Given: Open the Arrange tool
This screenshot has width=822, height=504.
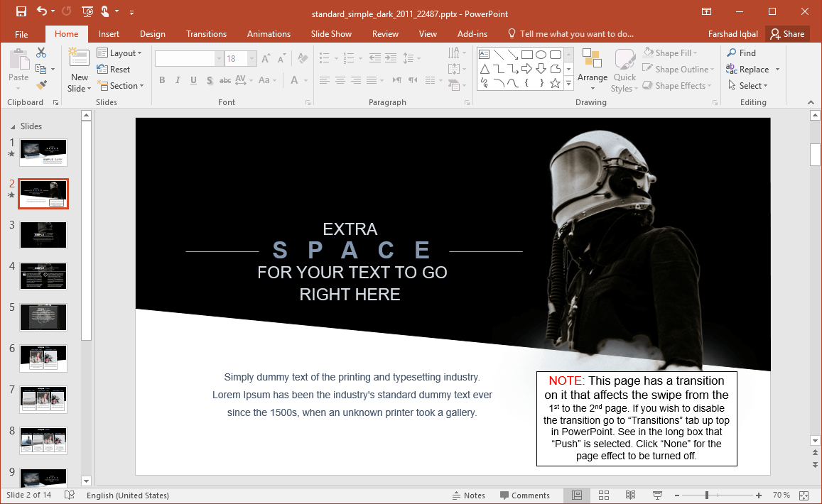Looking at the screenshot, I should (592, 70).
